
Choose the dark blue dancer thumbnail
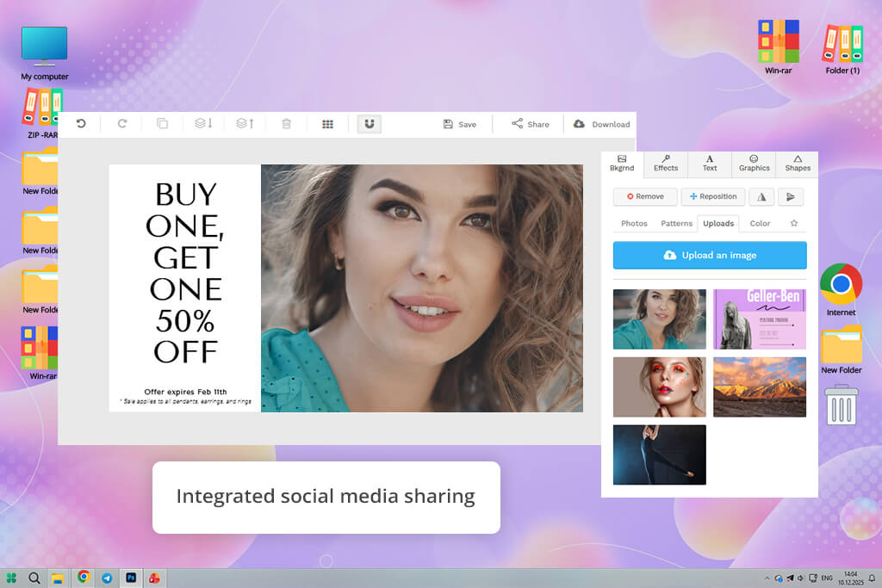tap(659, 455)
